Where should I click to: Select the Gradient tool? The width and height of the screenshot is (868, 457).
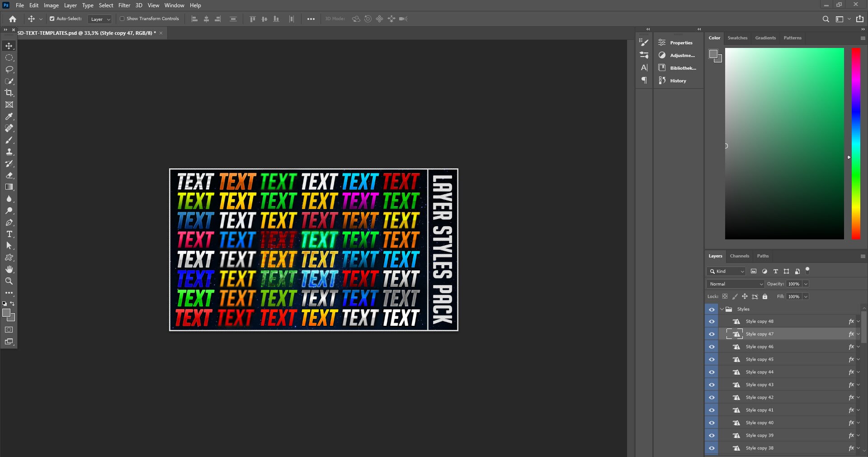tap(9, 187)
